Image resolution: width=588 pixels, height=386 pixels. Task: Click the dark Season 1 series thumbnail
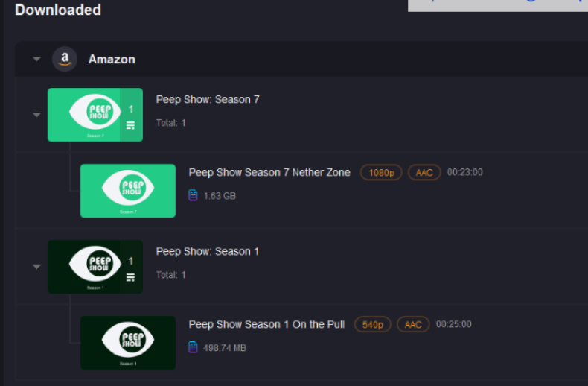pos(95,267)
